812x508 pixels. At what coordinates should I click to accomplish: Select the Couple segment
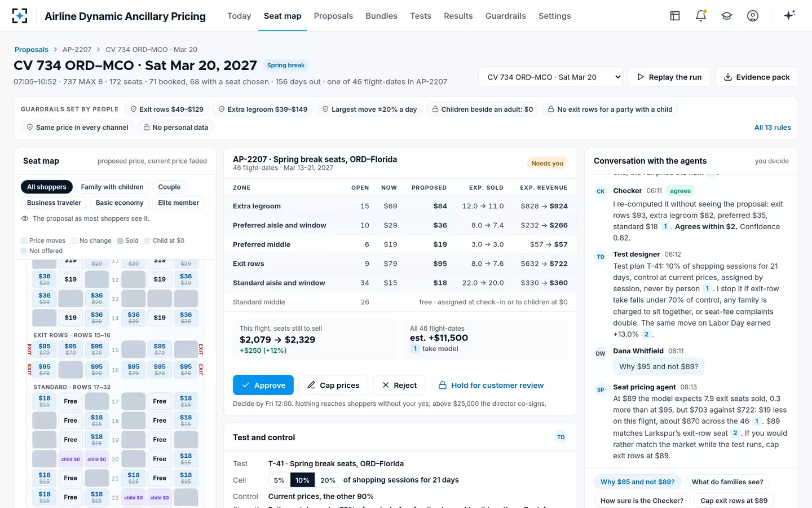[x=169, y=187]
